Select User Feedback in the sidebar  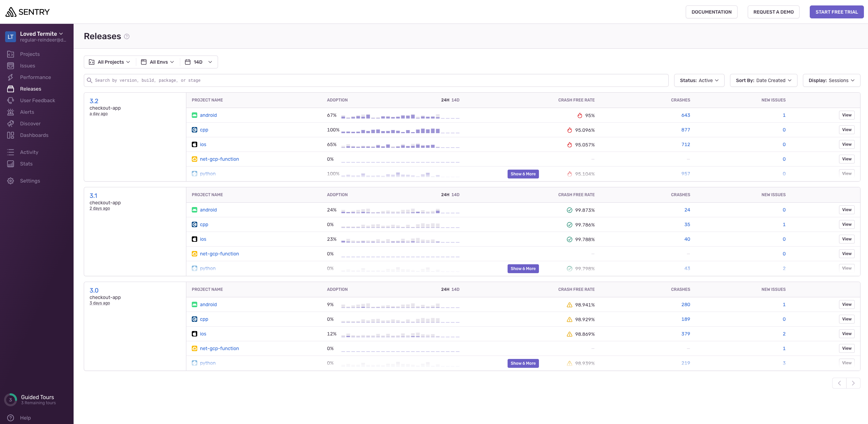click(37, 100)
